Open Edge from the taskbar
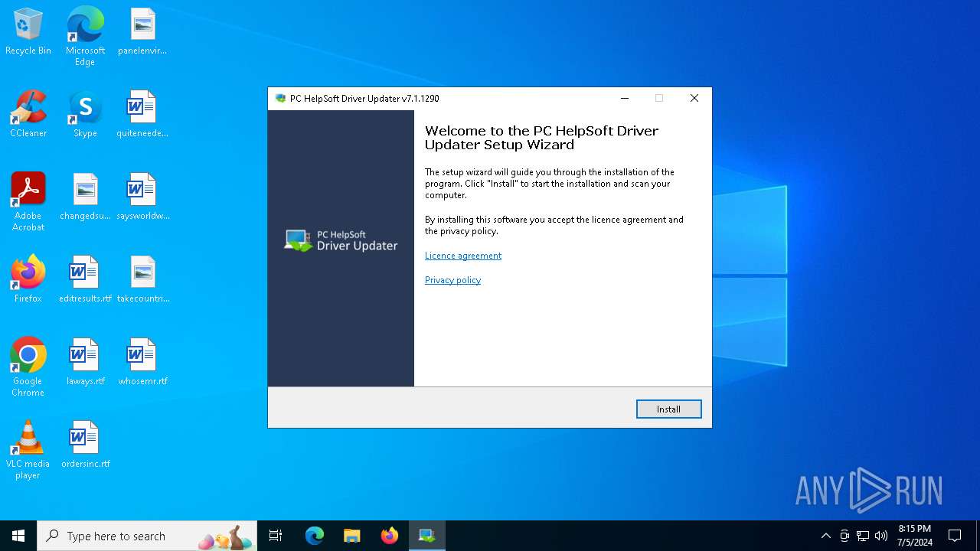 (315, 536)
